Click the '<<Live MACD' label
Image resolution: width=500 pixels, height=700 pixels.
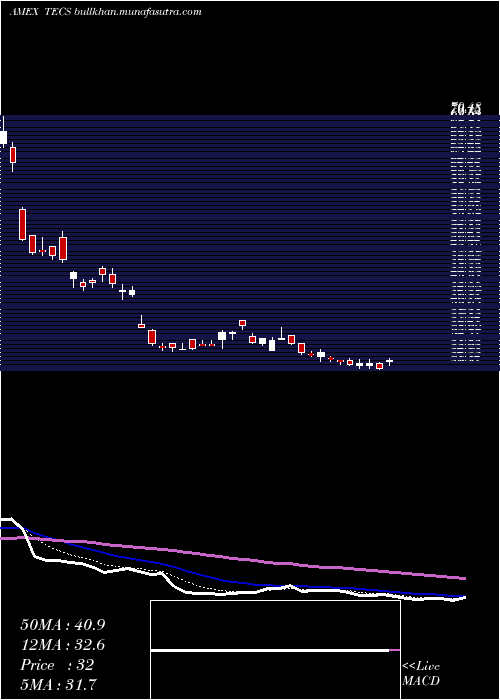(x=421, y=674)
